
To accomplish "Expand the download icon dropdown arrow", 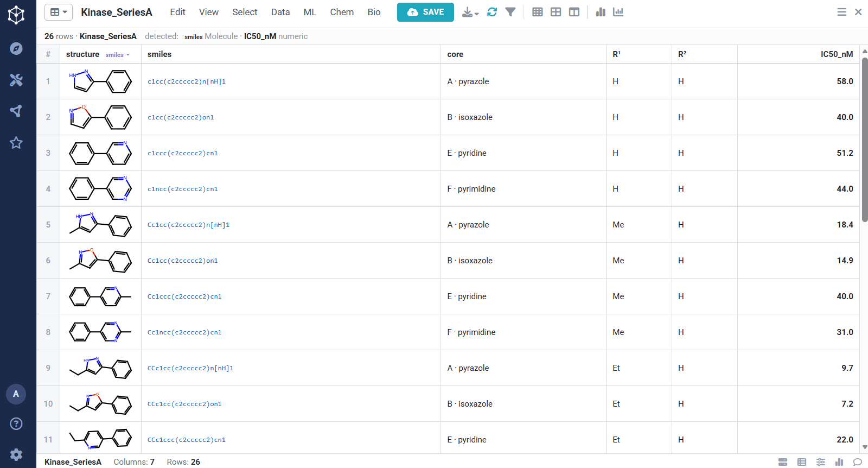I will (x=477, y=14).
